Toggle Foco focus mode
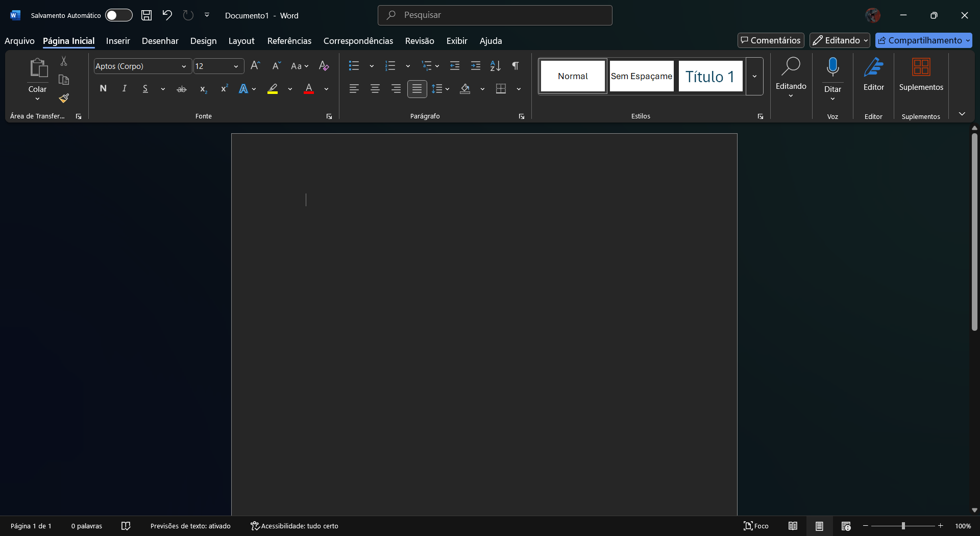The image size is (980, 536). click(756, 526)
